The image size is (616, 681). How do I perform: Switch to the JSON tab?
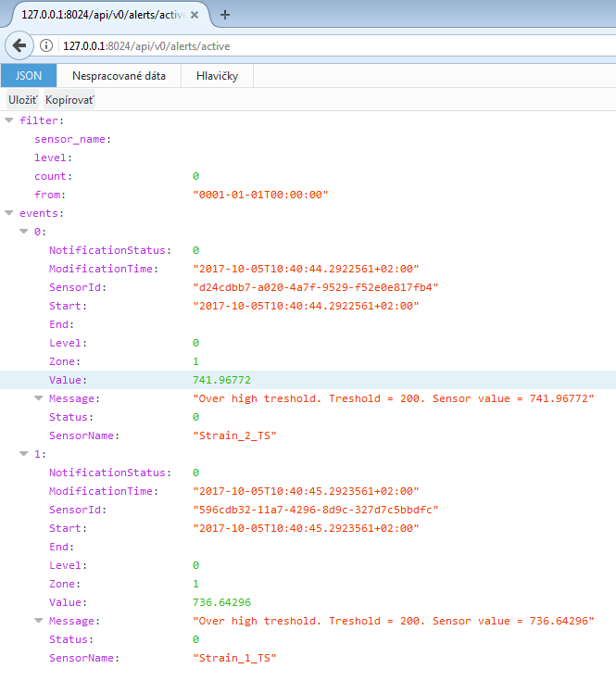(29, 76)
